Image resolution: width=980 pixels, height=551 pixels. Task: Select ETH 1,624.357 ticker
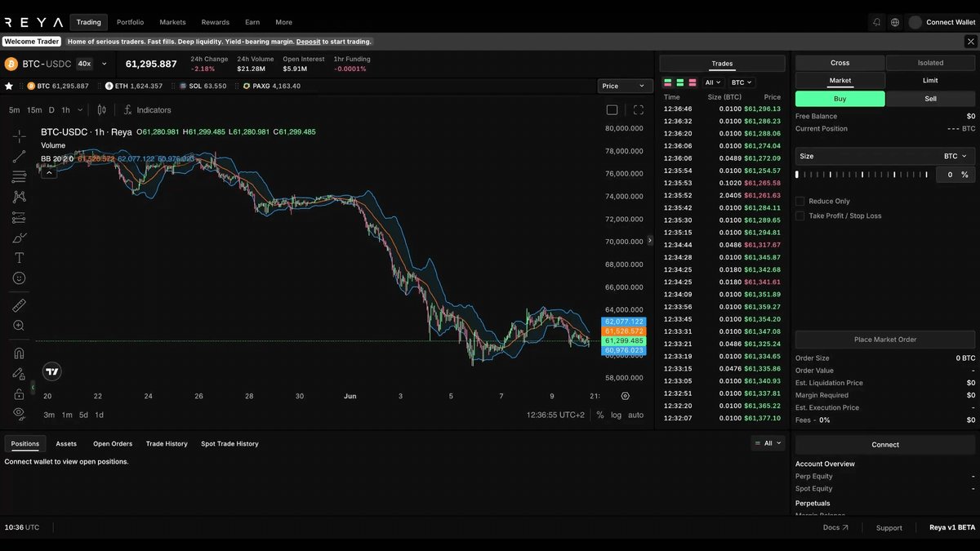134,86
